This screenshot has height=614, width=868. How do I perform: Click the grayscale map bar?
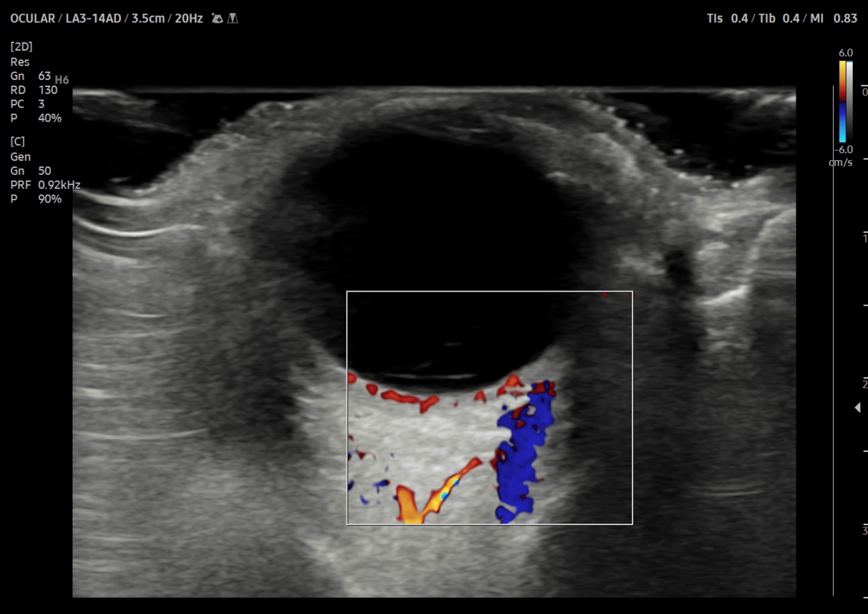[850, 101]
